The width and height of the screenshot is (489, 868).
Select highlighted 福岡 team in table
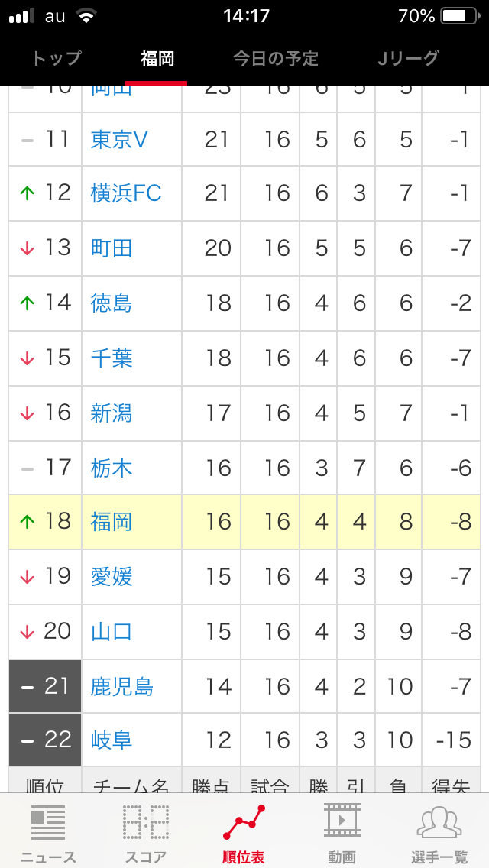pos(112,522)
